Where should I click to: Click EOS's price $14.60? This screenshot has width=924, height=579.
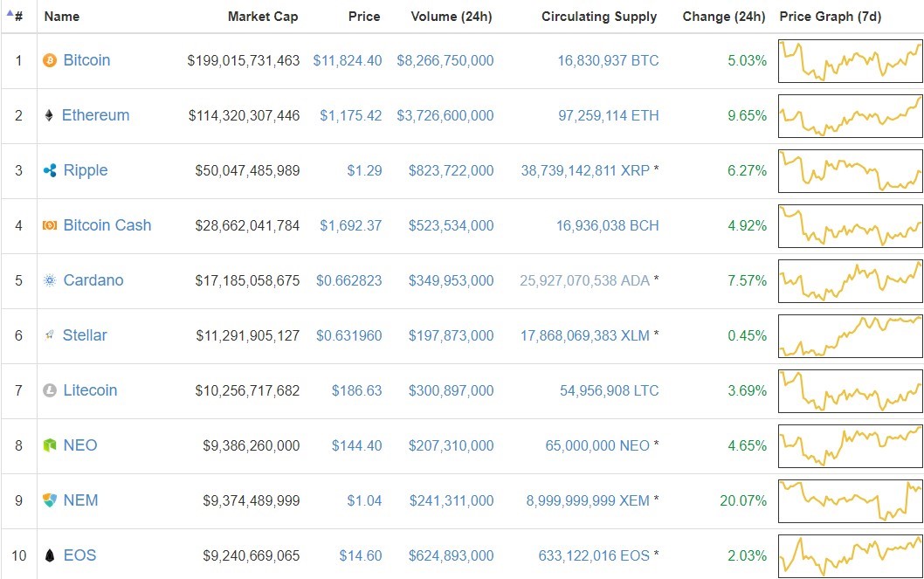pyautogui.click(x=360, y=556)
